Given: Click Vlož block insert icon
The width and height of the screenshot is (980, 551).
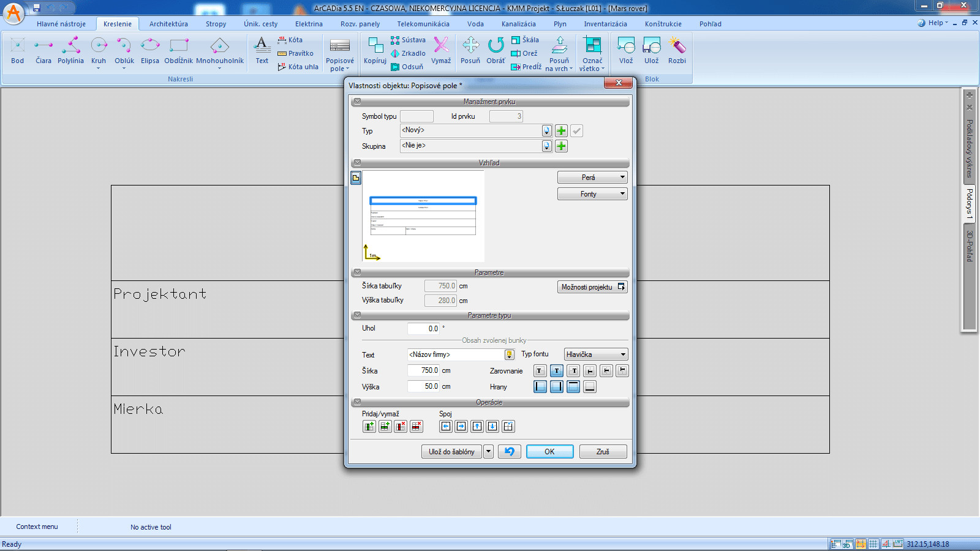Looking at the screenshot, I should pos(626,51).
